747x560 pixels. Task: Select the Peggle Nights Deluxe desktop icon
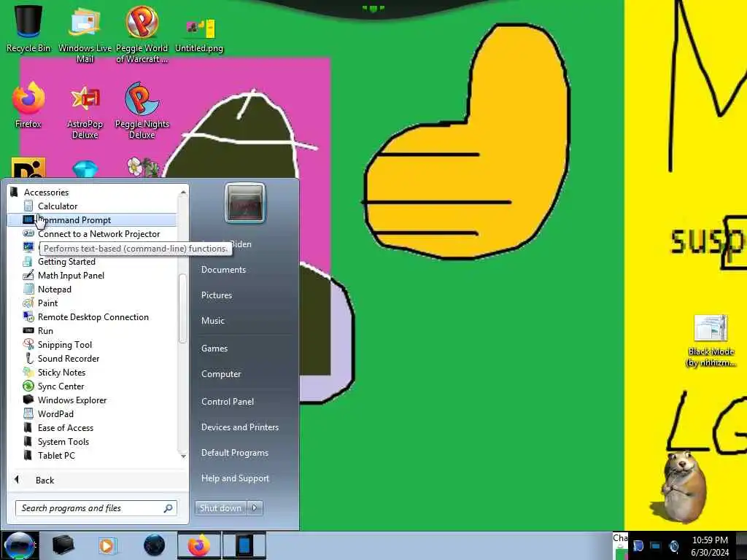click(x=142, y=111)
